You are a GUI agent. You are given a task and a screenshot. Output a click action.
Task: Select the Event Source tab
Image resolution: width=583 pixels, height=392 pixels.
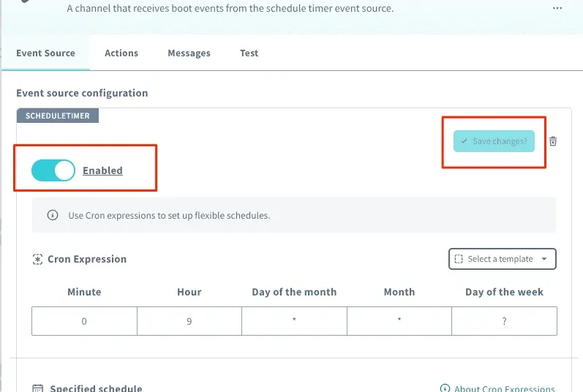tap(46, 53)
